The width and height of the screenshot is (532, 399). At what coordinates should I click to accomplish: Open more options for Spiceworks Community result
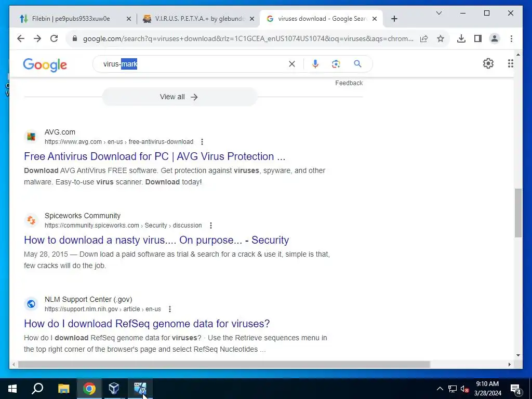click(211, 225)
